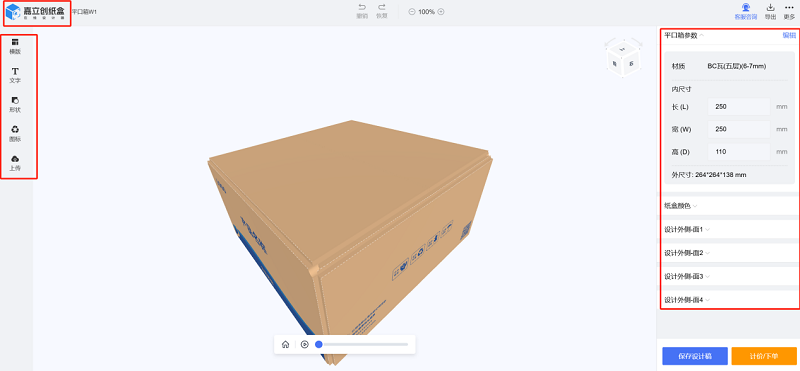Expand 设计外侧-面1 section
Image resolution: width=800 pixels, height=371 pixels.
pyautogui.click(x=687, y=230)
